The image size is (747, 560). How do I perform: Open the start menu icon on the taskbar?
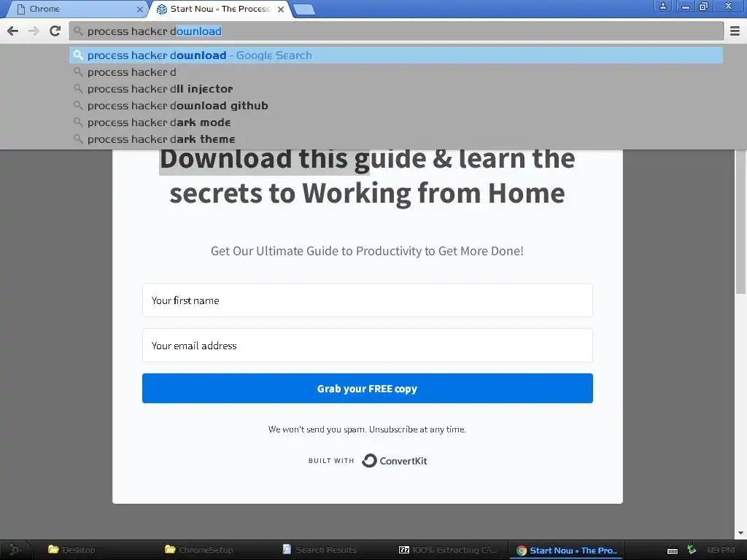pos(15,550)
